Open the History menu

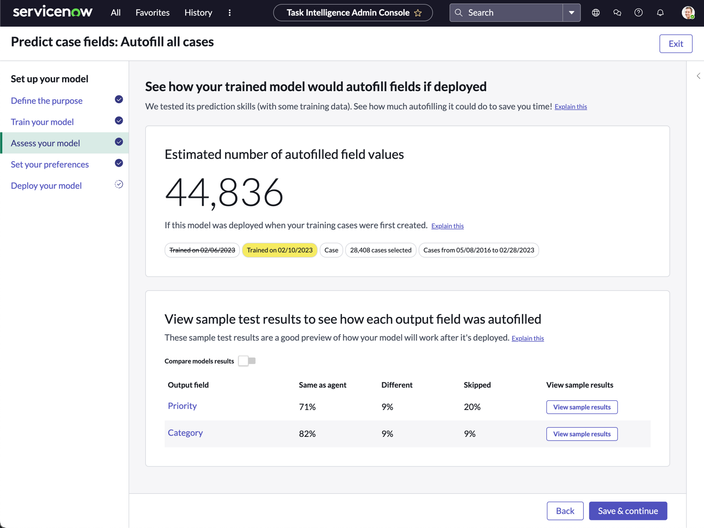[x=198, y=13]
